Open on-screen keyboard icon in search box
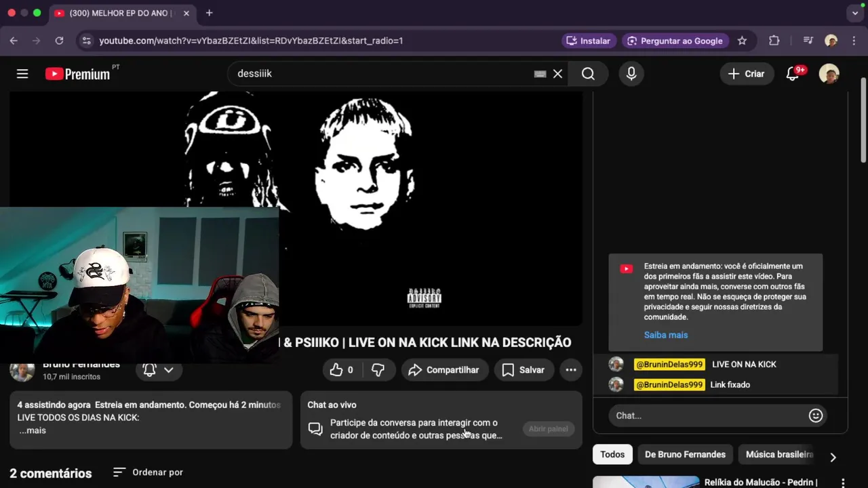Screen dimensions: 868x488 (540, 74)
